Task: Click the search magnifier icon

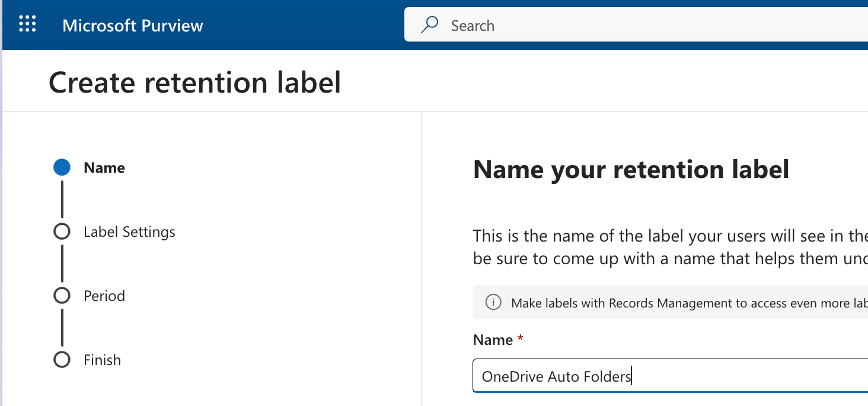Action: [429, 25]
